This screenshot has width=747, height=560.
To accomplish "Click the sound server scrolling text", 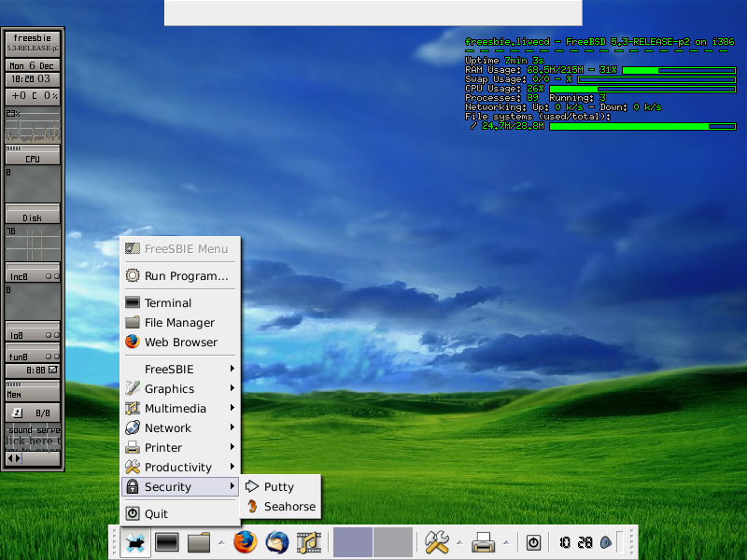I will tap(33, 436).
